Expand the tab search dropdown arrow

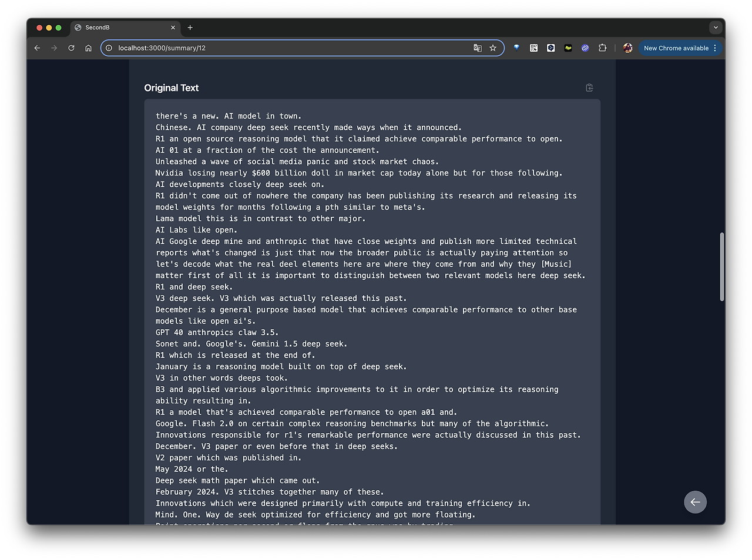point(715,28)
